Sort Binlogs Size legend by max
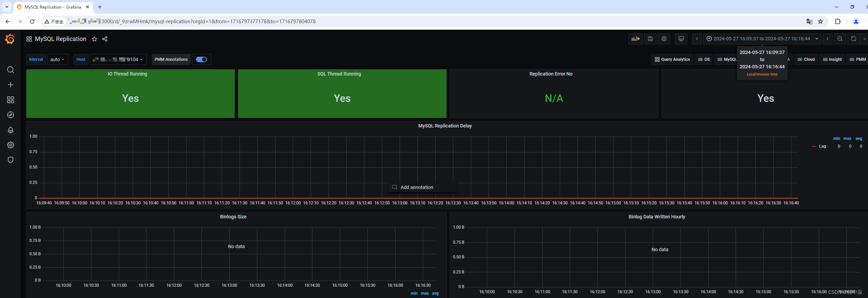This screenshot has height=298, width=868. pos(425,293)
